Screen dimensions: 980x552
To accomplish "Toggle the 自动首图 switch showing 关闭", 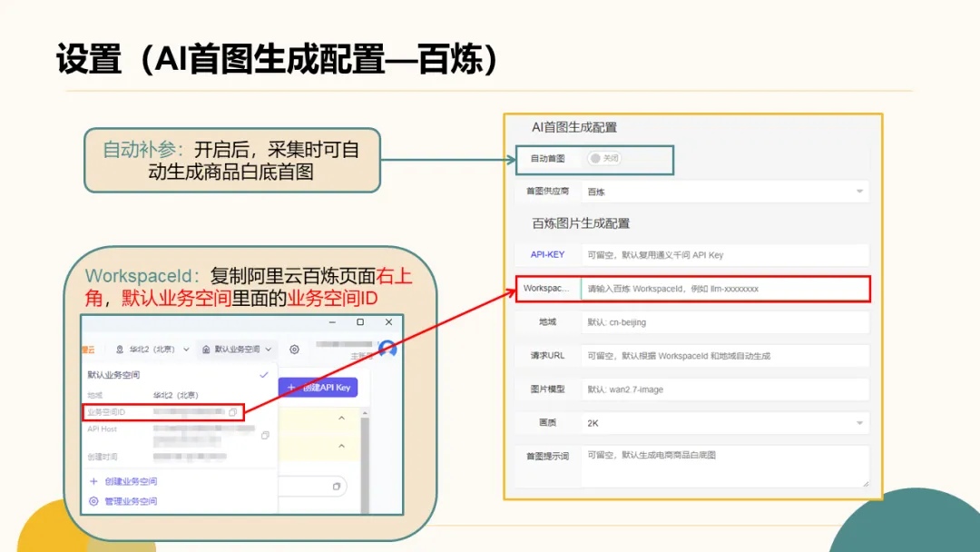I will tap(603, 159).
